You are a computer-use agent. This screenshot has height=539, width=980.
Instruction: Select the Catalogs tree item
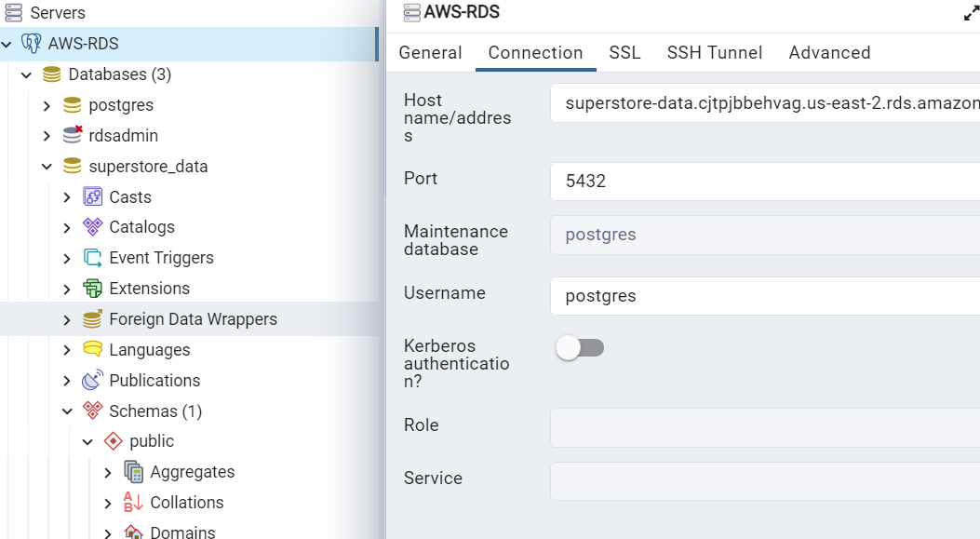click(141, 227)
